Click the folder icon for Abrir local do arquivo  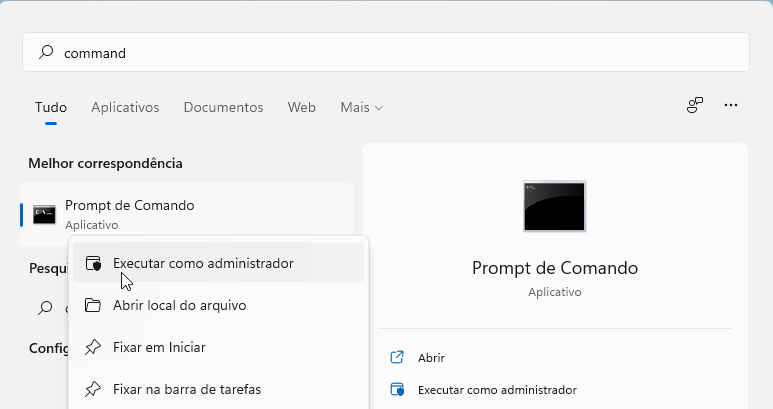click(93, 305)
